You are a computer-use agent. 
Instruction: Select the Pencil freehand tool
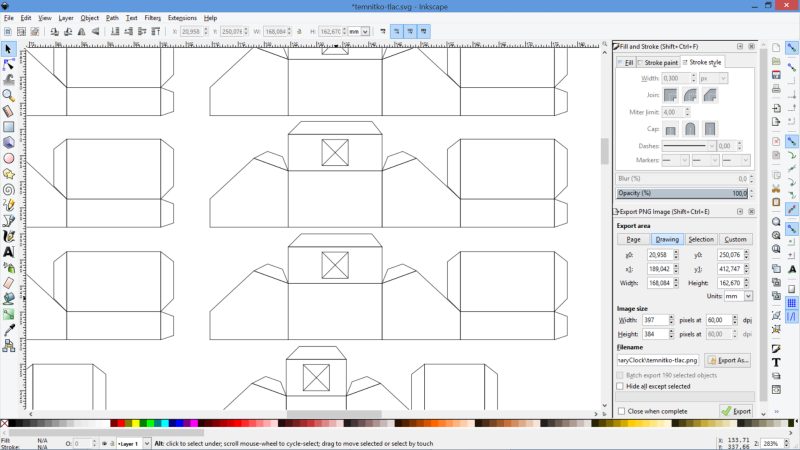click(x=8, y=205)
